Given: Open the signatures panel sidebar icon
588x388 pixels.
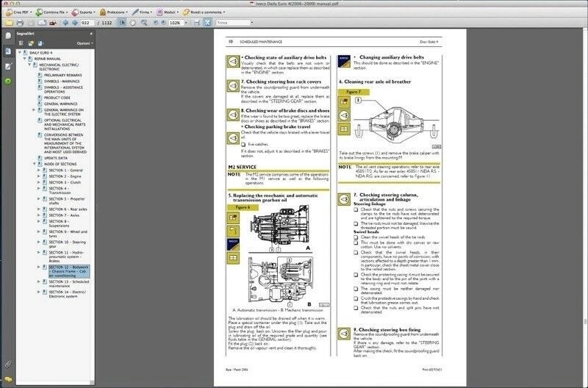Looking at the screenshot, I should point(8,66).
